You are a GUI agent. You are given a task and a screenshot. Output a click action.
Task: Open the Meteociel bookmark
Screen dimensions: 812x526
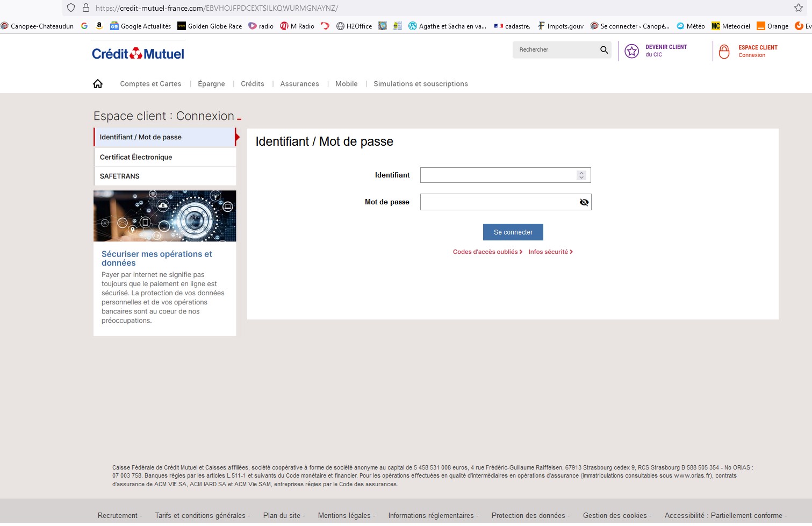coord(731,26)
